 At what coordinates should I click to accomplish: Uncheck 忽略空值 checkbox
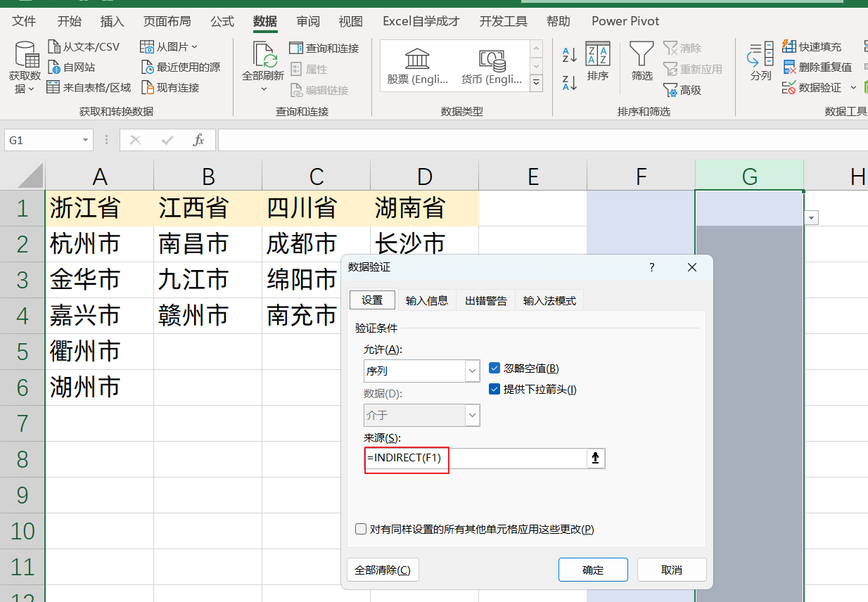494,368
